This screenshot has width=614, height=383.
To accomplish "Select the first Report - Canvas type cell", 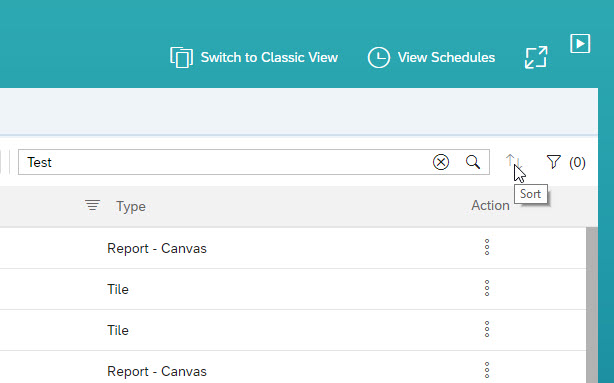I will pyautogui.click(x=157, y=249).
